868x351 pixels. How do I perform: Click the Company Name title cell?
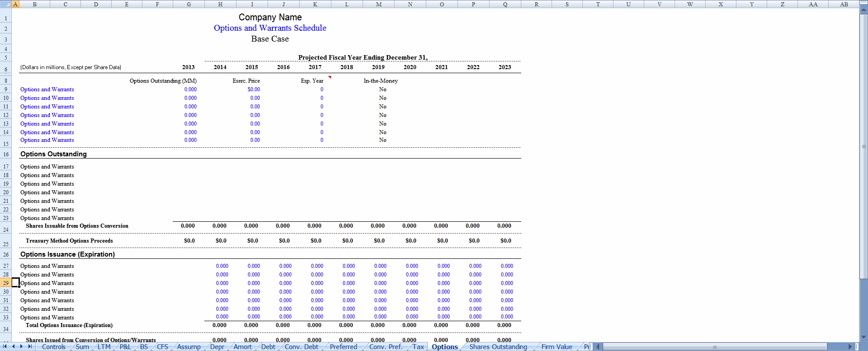(270, 17)
